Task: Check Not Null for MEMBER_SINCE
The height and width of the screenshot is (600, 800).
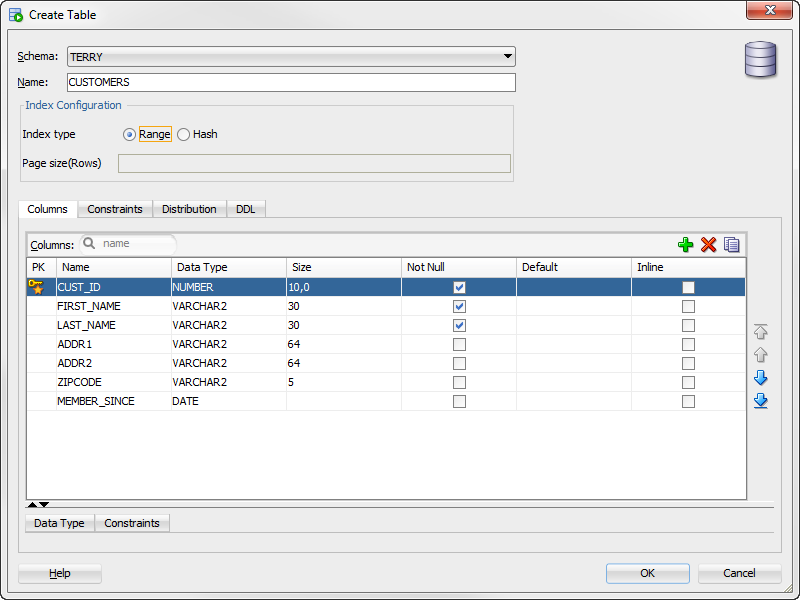Action: pos(459,402)
